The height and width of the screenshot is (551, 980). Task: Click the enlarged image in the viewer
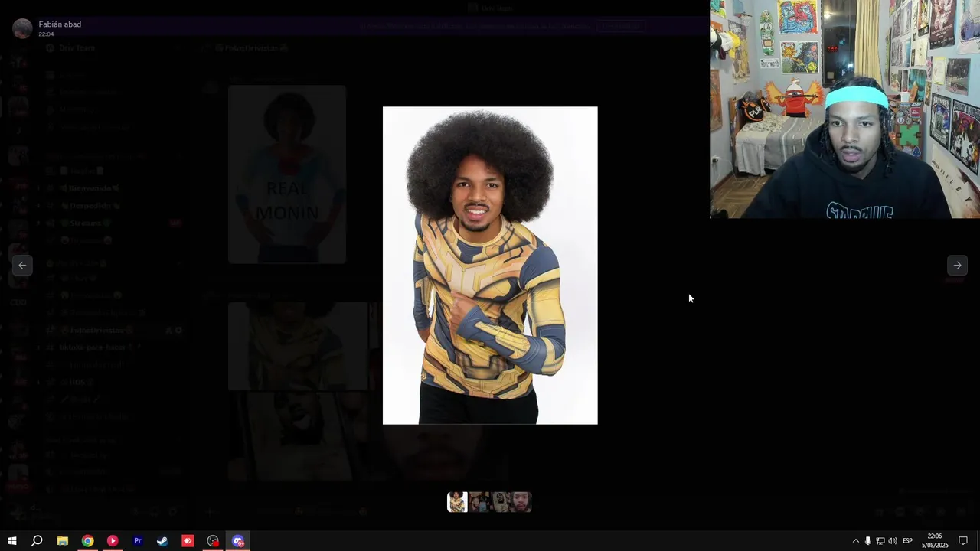coord(490,266)
